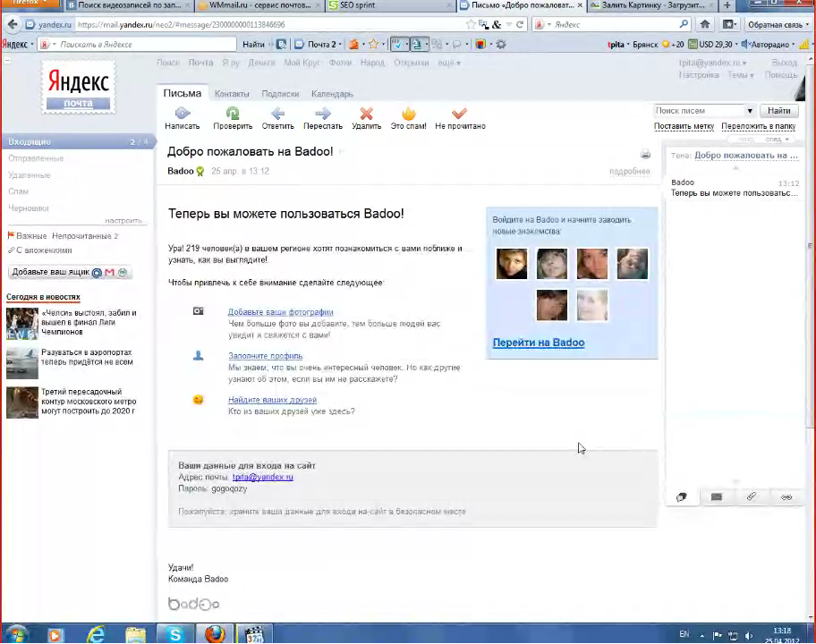
Task: Click the first profile photo in the Badoo box
Action: click(512, 264)
